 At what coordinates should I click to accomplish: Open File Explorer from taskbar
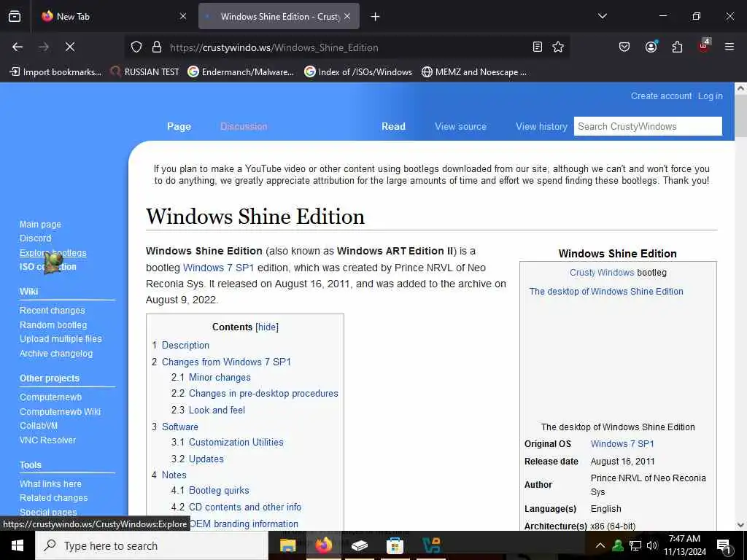(x=287, y=545)
